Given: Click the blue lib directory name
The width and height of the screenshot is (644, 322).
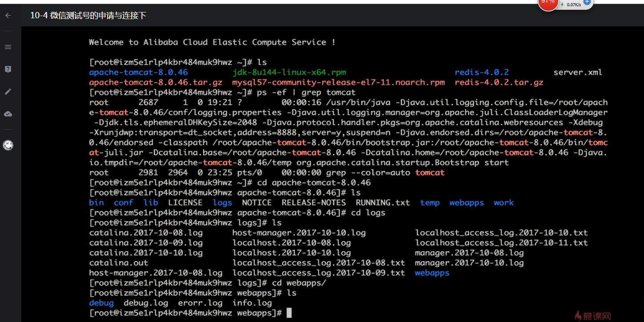Looking at the screenshot, I should pos(151,203).
